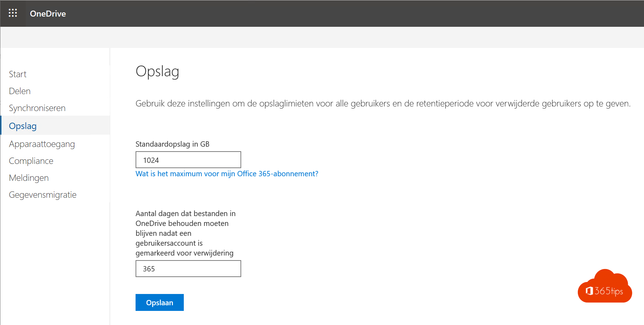Viewport: 644px width, 325px height.
Task: Open the Office 365 maximum storage link
Action: 227,174
